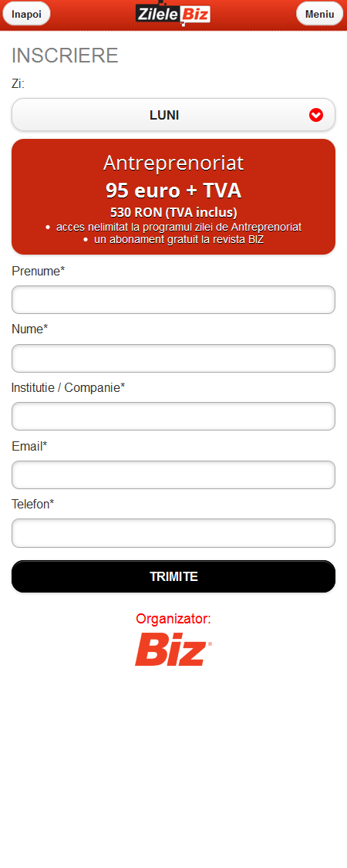Open the Biz organizer logo
The image size is (347, 868).
tap(173, 650)
